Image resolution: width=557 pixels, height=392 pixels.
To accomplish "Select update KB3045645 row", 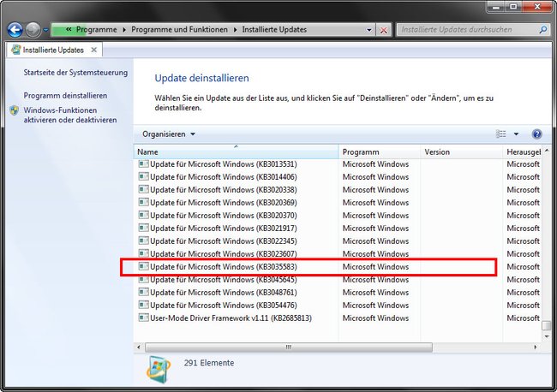I will (x=338, y=280).
